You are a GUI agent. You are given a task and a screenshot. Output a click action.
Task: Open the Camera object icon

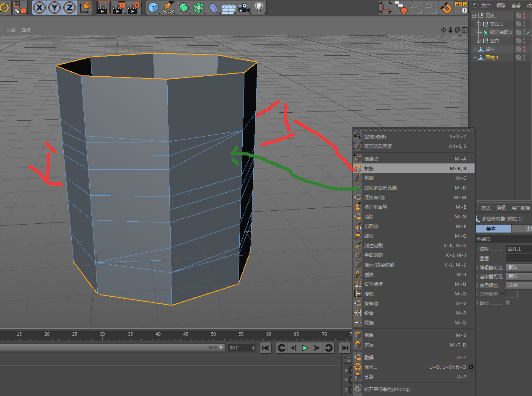(243, 7)
